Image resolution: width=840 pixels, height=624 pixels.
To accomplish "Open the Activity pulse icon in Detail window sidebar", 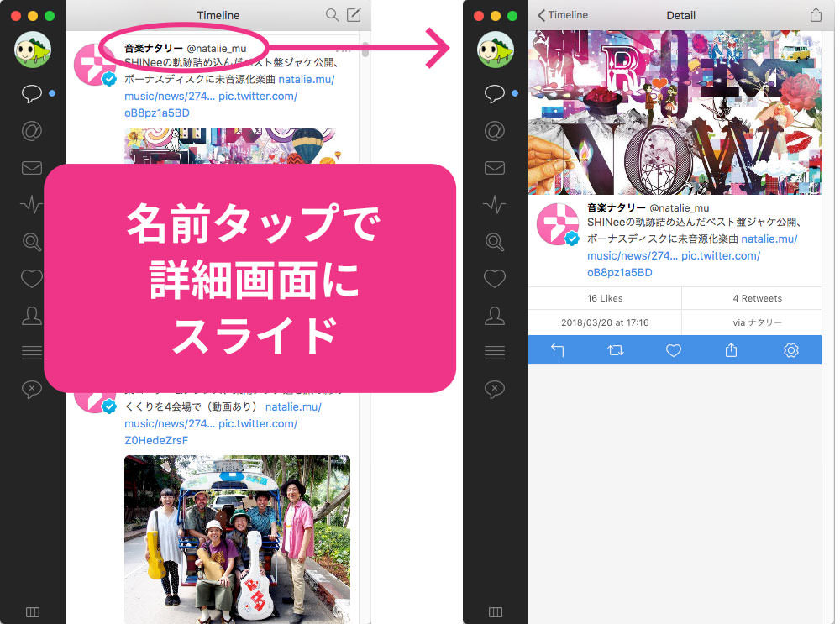I will tap(495, 205).
